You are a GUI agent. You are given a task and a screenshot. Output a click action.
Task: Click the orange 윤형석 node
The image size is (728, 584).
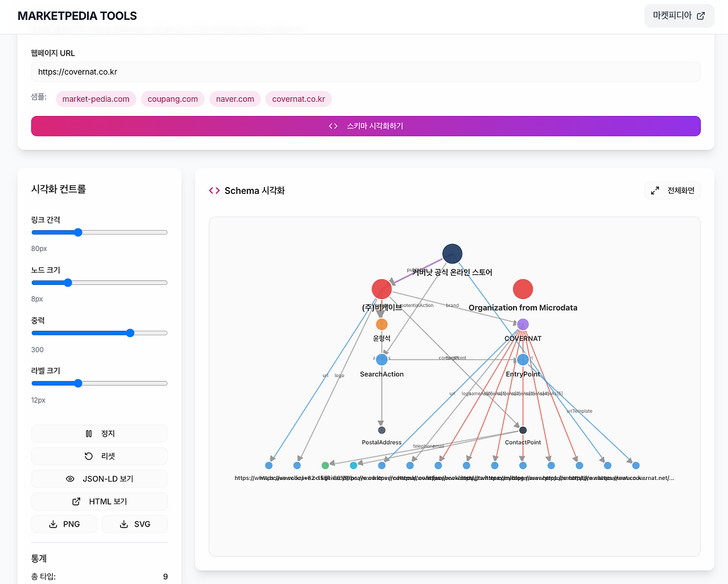[382, 324]
